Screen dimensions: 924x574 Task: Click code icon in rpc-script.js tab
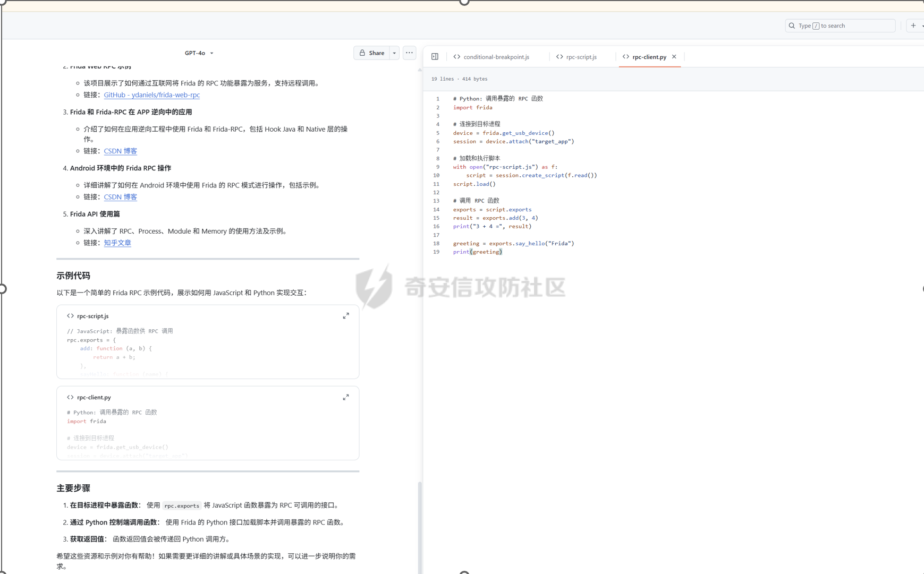tap(560, 57)
